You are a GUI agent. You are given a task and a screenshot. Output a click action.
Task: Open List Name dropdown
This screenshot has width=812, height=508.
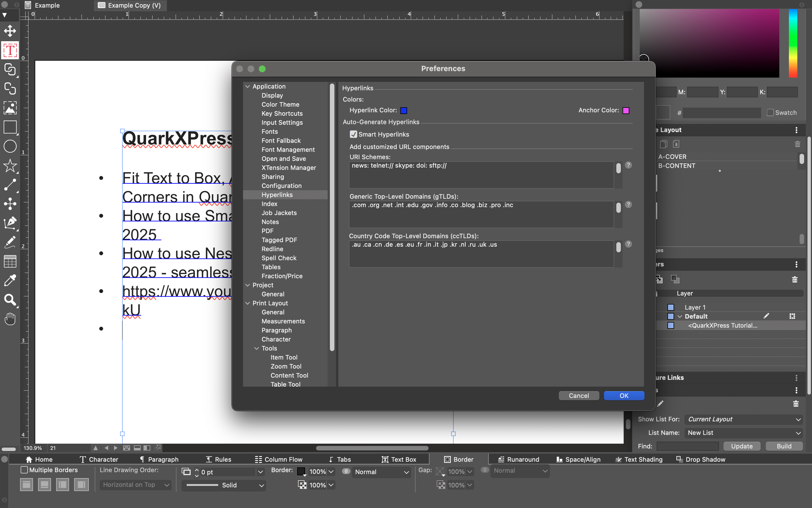coord(744,433)
